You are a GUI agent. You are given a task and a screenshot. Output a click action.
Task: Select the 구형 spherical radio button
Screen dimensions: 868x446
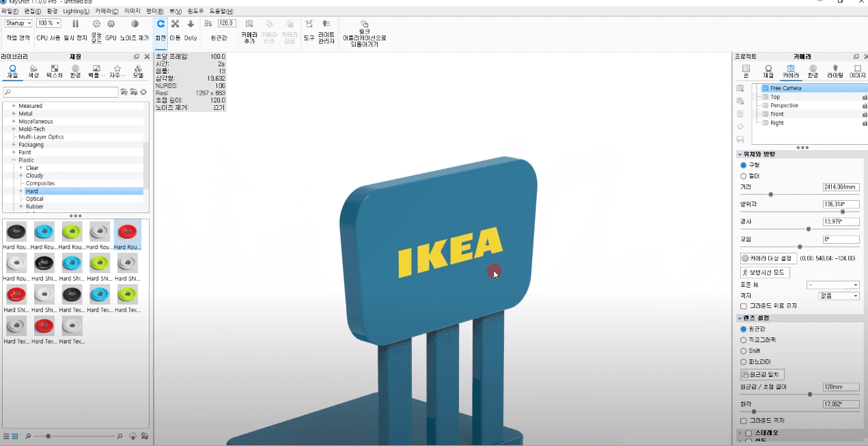pos(744,165)
